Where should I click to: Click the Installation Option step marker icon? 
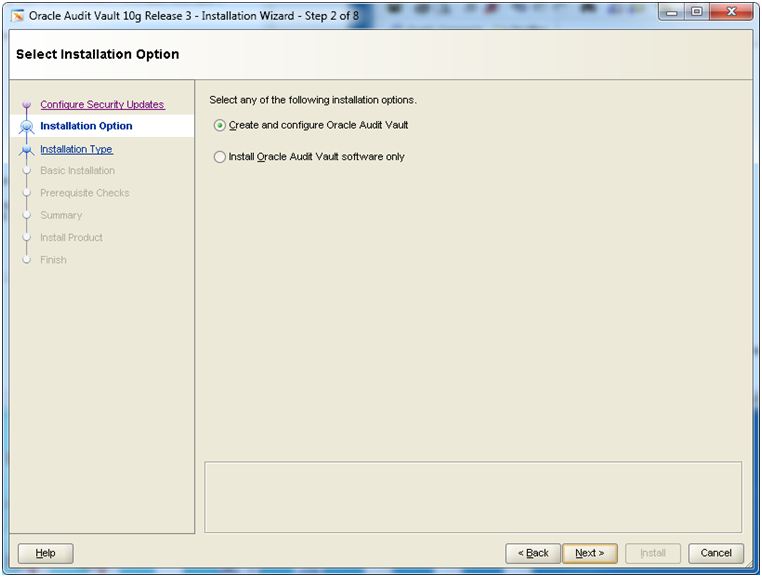click(27, 126)
